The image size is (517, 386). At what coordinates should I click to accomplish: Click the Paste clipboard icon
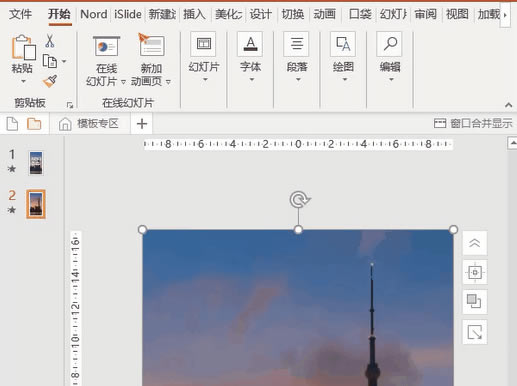23,47
